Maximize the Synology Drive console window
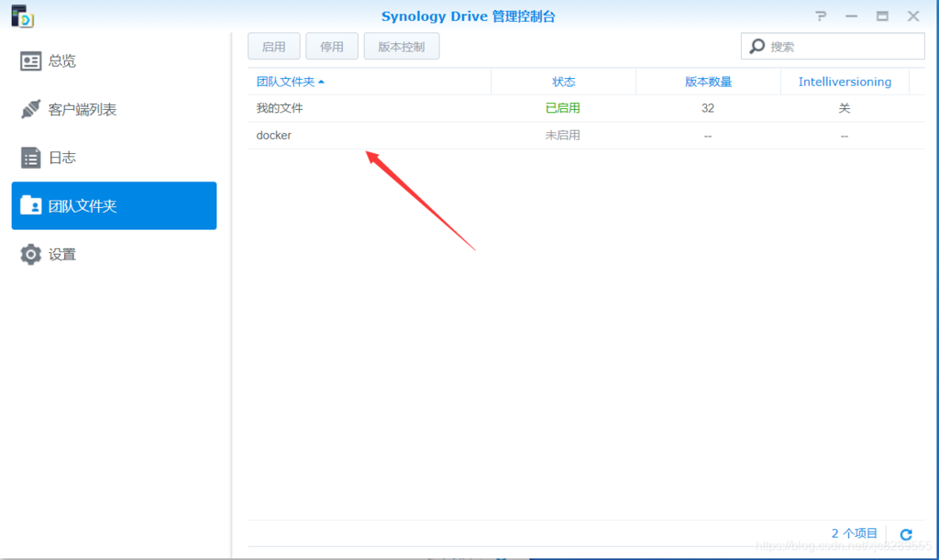 (882, 16)
